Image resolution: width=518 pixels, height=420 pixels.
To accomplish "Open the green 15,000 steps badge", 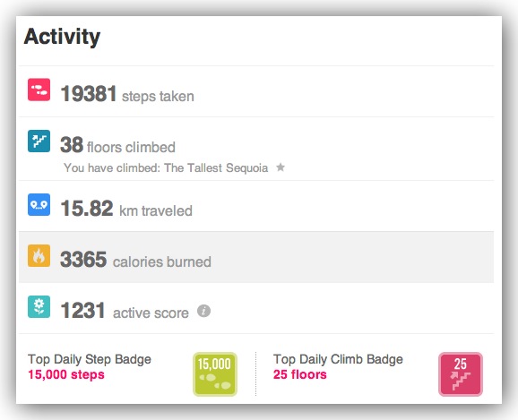I will 215,374.
